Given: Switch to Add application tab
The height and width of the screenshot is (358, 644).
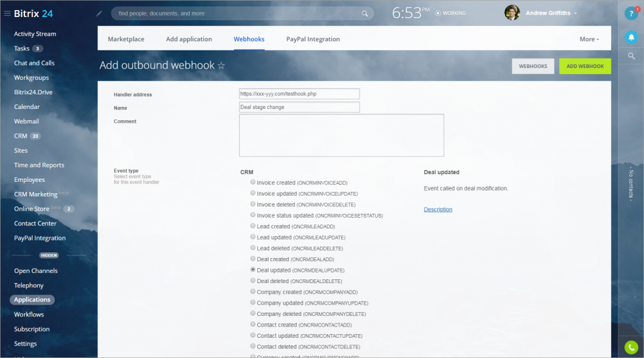Looking at the screenshot, I should [x=189, y=39].
